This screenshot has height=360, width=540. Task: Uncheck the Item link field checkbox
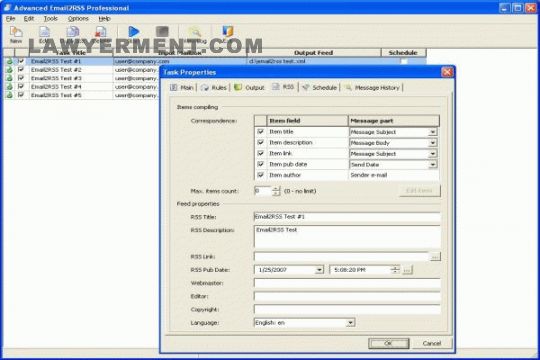[x=260, y=153]
